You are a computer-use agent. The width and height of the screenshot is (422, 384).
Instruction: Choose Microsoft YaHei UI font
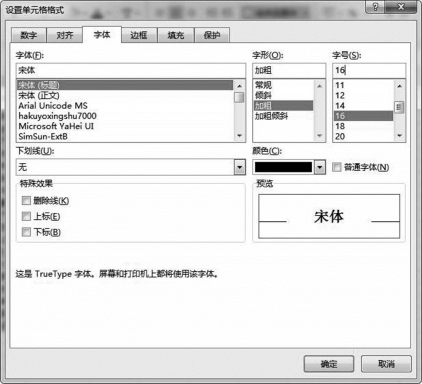125,126
